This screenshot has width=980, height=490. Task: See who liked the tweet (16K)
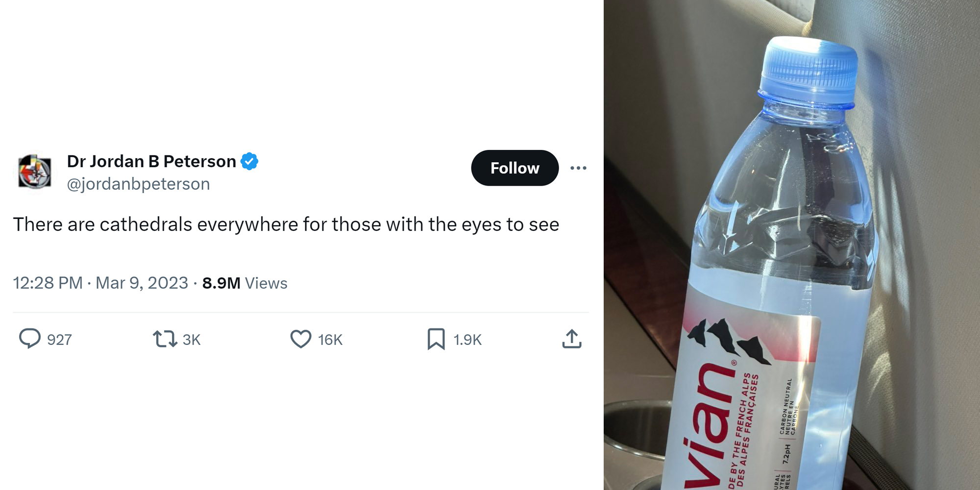329,339
